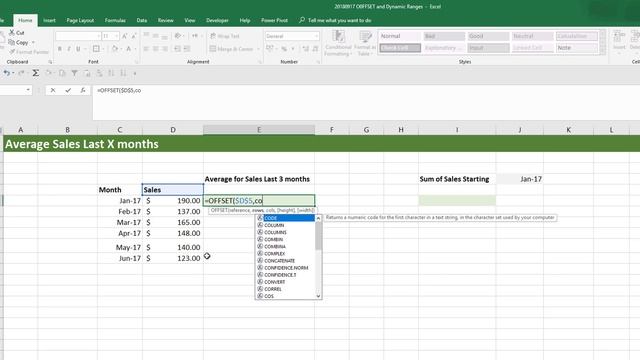Click the Undo arrow in quick access toolbar
This screenshot has height=360, width=640.
tap(6, 73)
